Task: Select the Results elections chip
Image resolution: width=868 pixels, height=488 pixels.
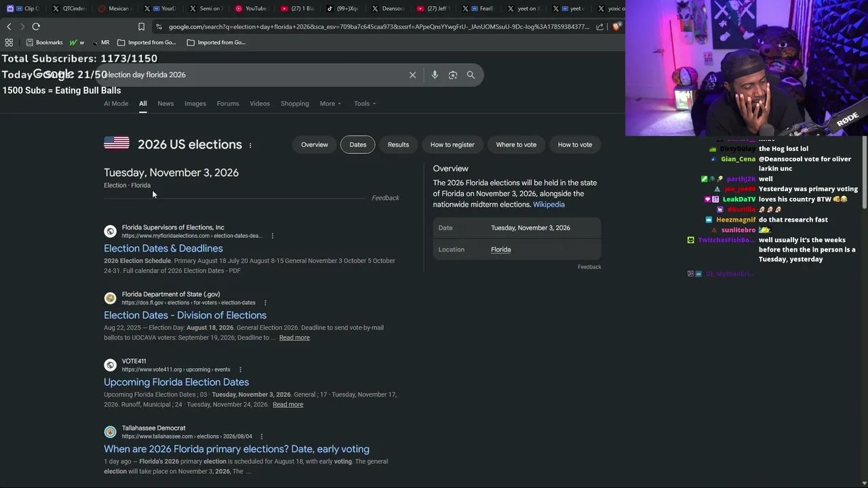Action: pos(398,144)
